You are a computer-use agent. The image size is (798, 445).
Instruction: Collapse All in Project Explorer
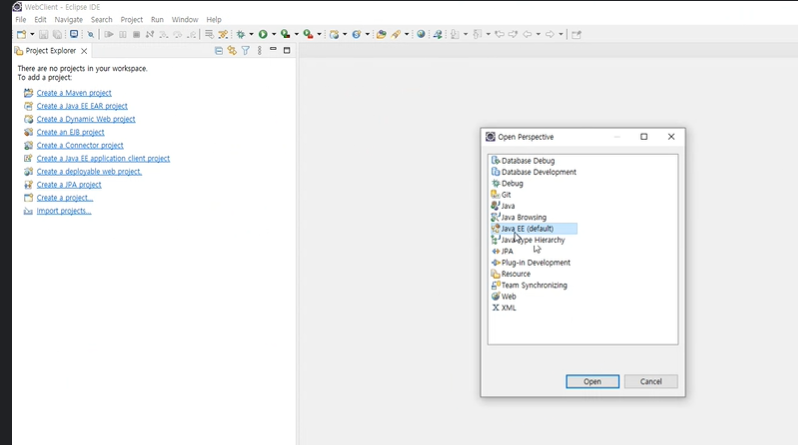point(219,50)
